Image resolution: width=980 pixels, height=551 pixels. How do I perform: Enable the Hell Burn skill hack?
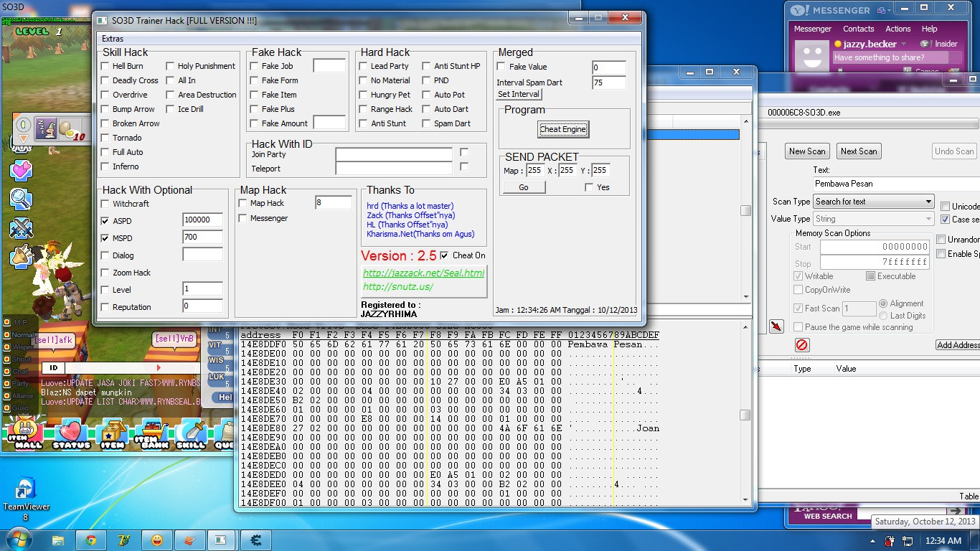(105, 66)
